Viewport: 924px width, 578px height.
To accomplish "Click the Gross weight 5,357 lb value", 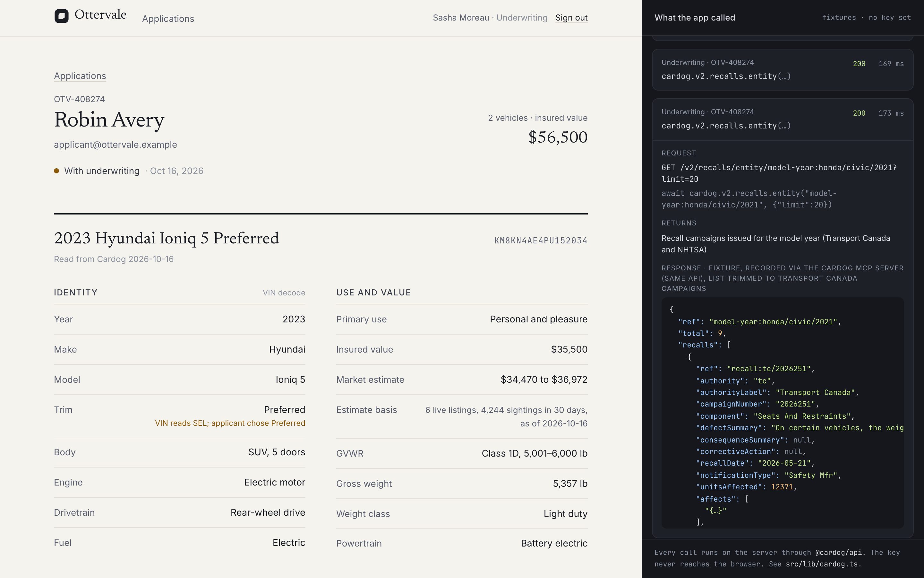I will 570,484.
